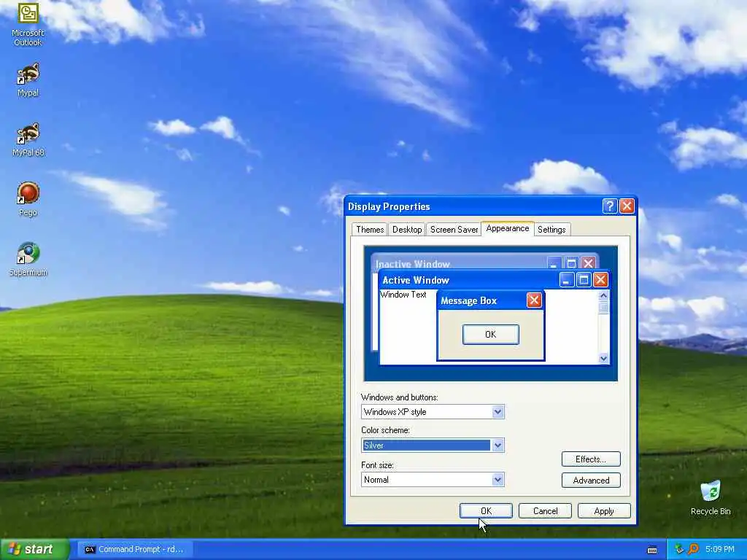Click the help question mark in Display Properties
747x560 pixels.
click(x=610, y=206)
